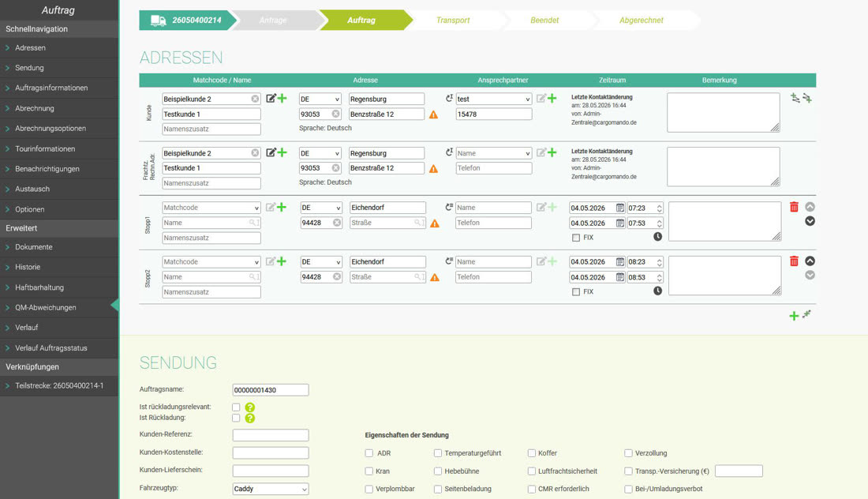868x499 pixels.
Task: Click the warning triangle in Kunde row
Action: point(433,114)
